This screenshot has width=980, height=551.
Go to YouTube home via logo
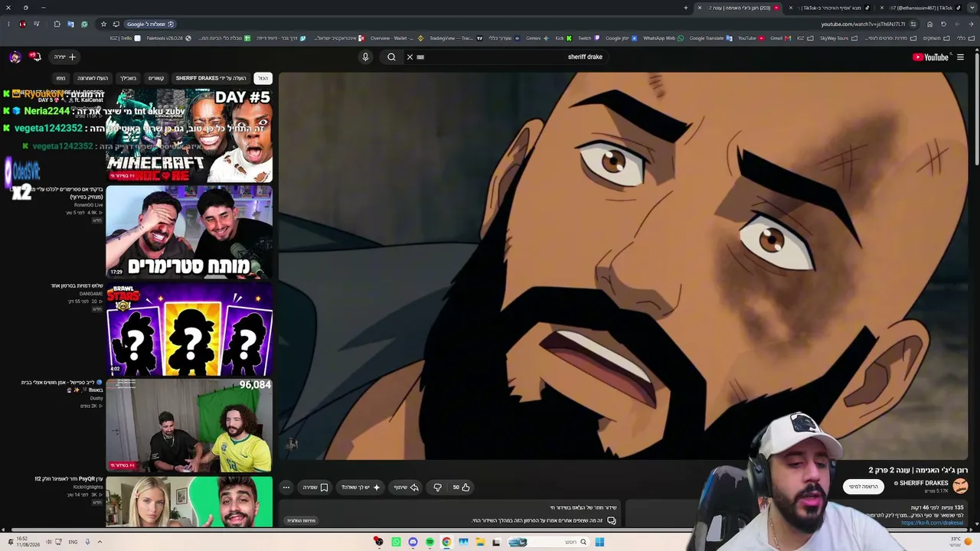click(930, 57)
